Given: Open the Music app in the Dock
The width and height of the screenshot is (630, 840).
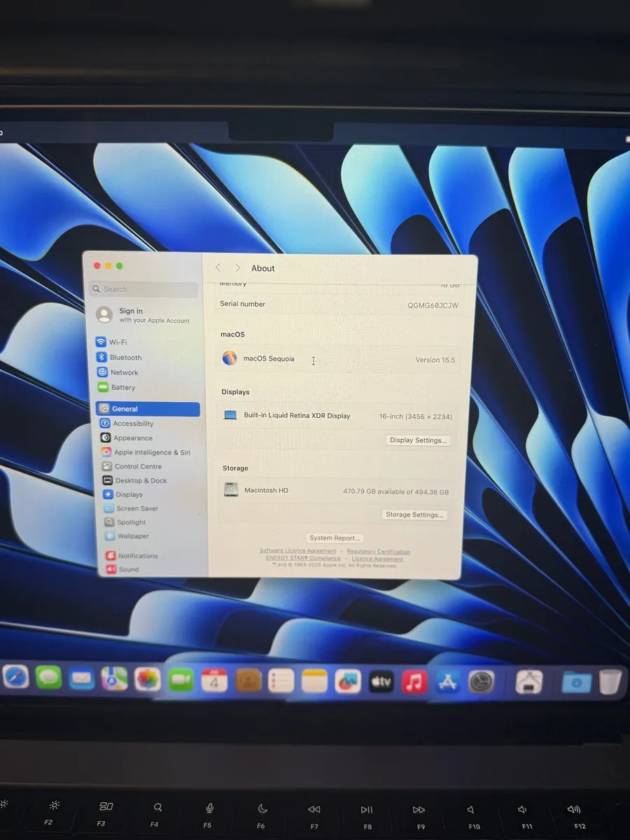Looking at the screenshot, I should (414, 679).
